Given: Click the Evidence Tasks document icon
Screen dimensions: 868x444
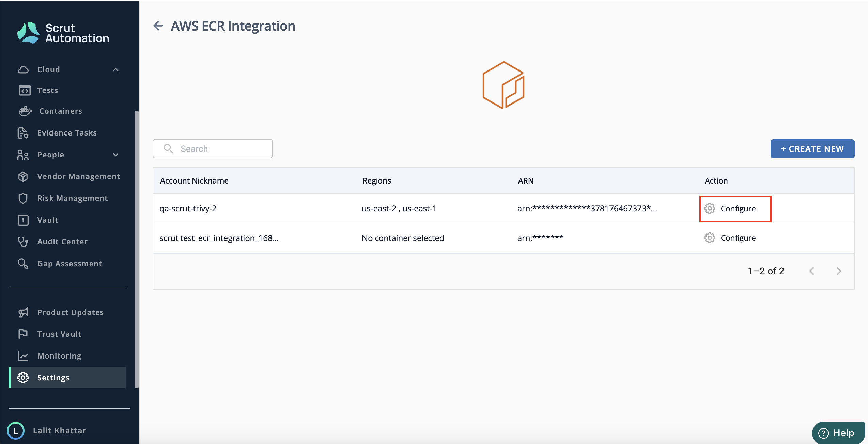Looking at the screenshot, I should click(x=23, y=133).
